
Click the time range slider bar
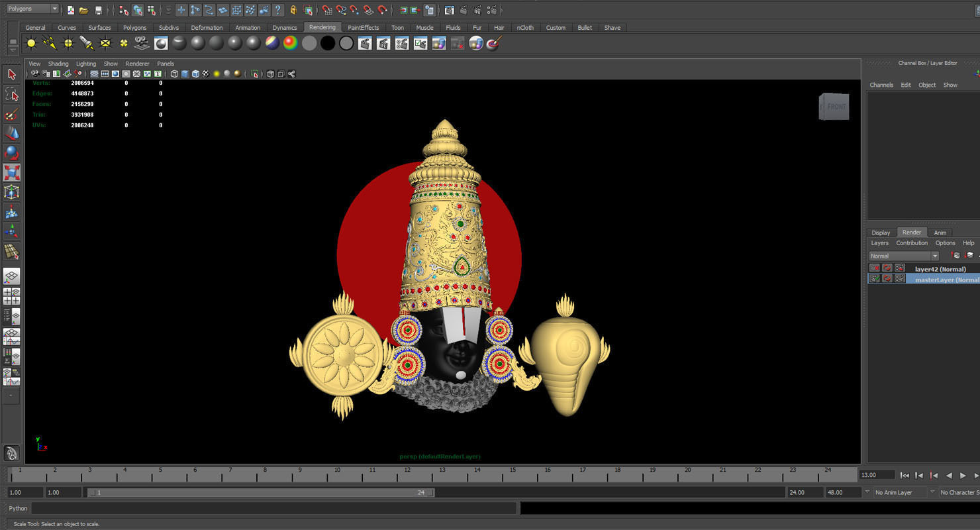point(261,492)
